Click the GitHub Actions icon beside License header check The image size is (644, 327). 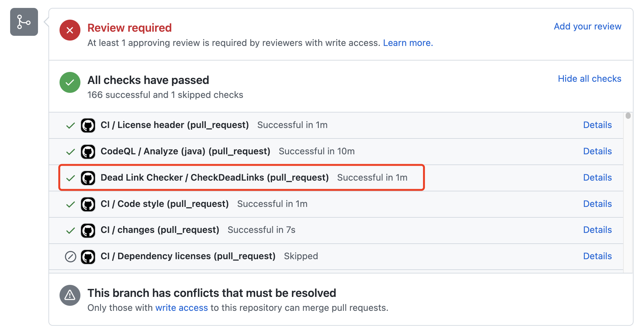pyautogui.click(x=88, y=125)
